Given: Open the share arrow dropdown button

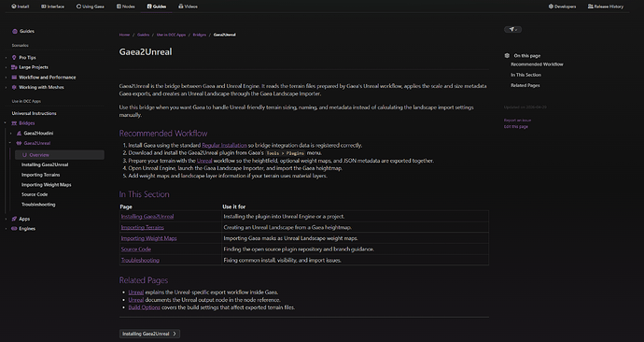Looking at the screenshot, I should (512, 30).
